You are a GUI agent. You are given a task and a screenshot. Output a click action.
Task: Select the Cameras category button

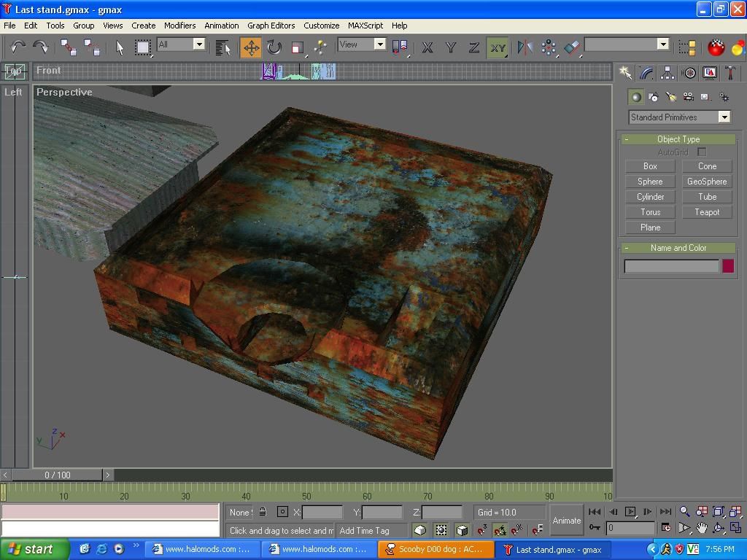click(689, 97)
